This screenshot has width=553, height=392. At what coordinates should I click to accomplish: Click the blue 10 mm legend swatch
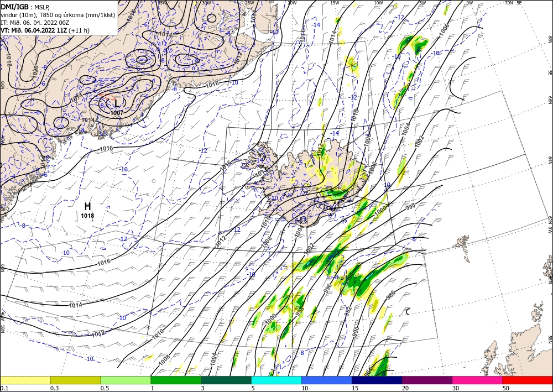coord(327,380)
